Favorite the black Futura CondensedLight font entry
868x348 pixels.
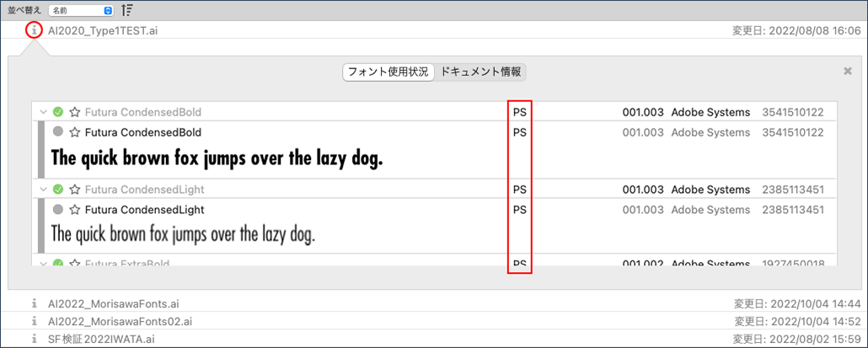75,210
